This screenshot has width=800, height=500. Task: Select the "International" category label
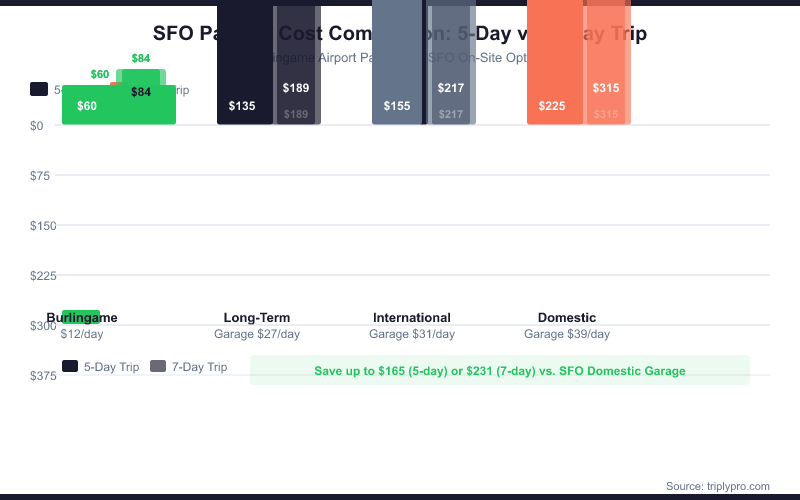[x=412, y=318]
